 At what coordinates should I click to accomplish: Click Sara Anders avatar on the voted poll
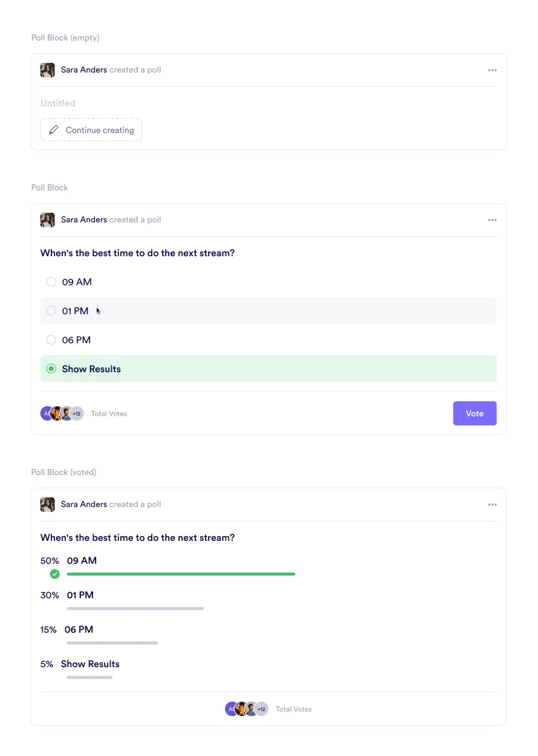(47, 504)
